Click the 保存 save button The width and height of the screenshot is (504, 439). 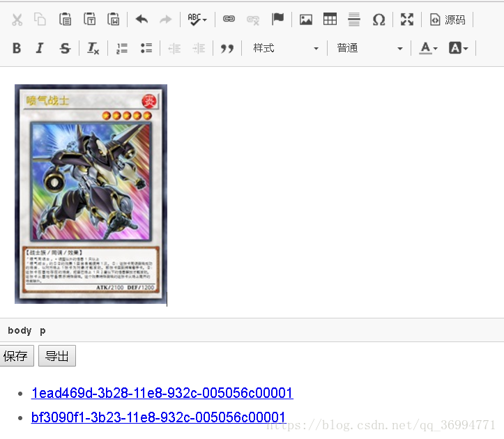[16, 356]
